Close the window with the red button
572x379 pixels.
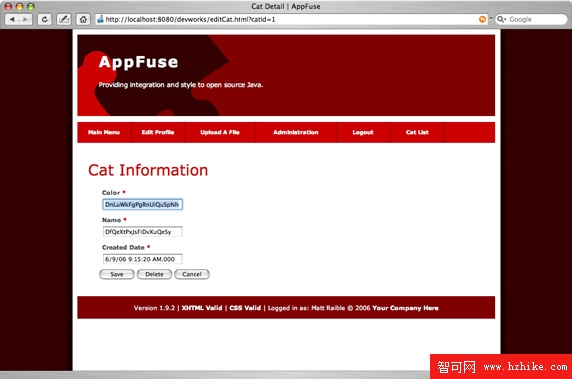[8, 7]
